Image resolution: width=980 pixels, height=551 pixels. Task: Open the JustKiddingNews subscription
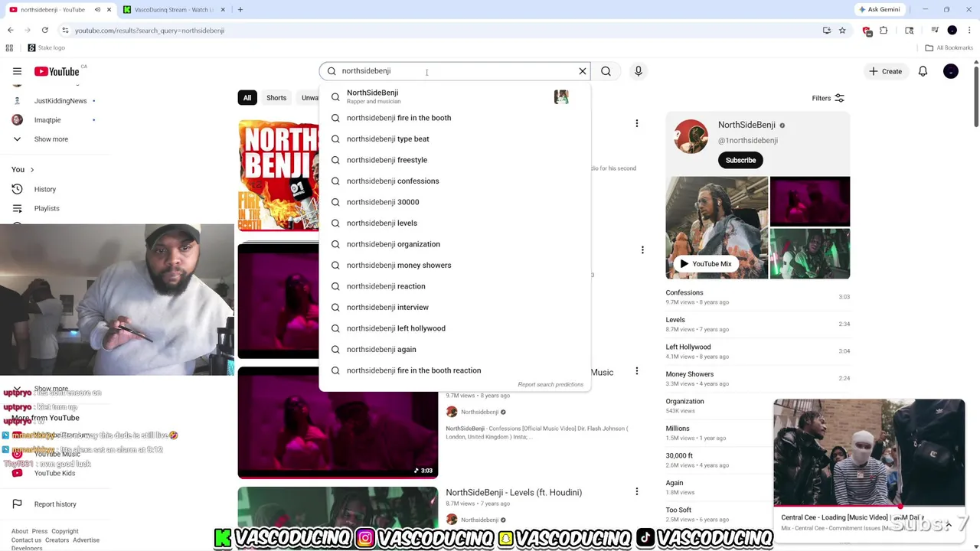pyautogui.click(x=60, y=101)
